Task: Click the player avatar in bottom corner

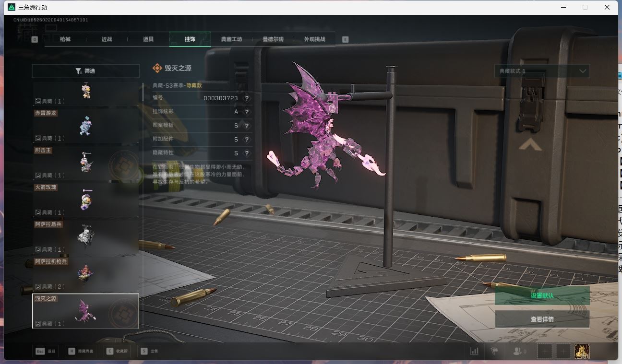Action: [582, 351]
